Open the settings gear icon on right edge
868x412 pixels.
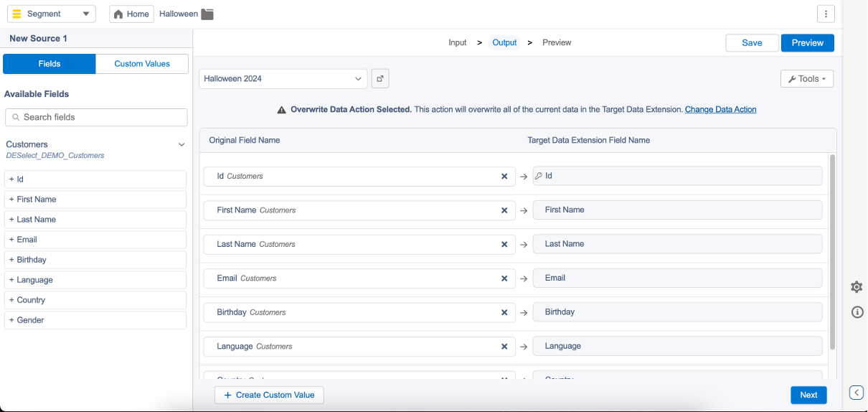(x=857, y=287)
